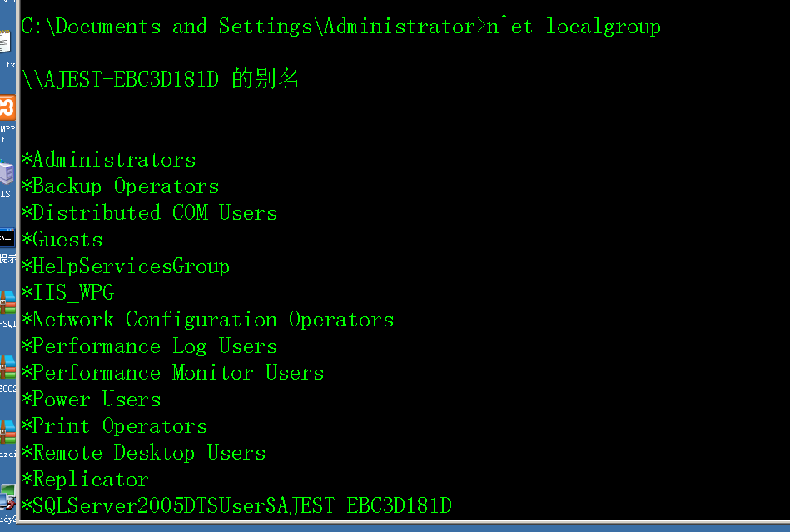This screenshot has height=532, width=790.
Task: Select the command prompt shortcut on desktop
Action: [x=7, y=238]
